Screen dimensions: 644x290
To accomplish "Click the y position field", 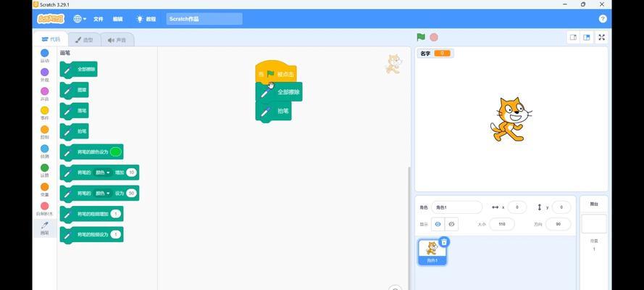I will click(561, 207).
